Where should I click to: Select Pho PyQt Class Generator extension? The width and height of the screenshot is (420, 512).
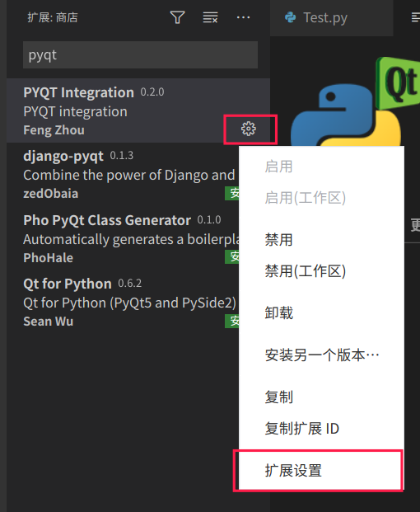123,238
